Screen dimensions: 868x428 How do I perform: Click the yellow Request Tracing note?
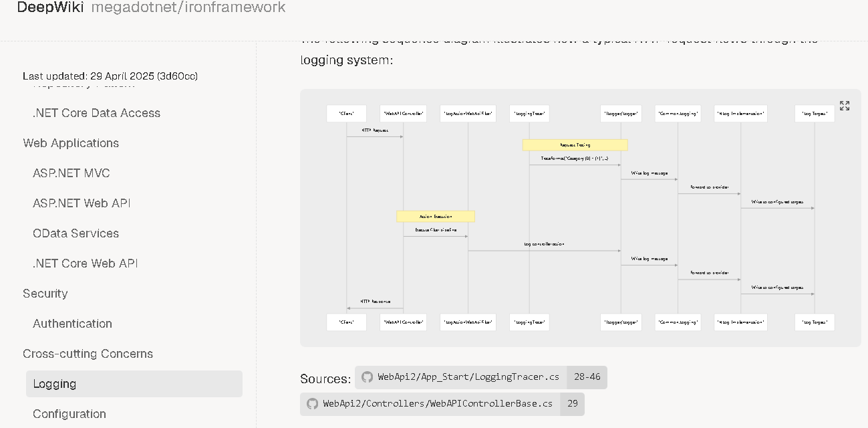pos(575,144)
